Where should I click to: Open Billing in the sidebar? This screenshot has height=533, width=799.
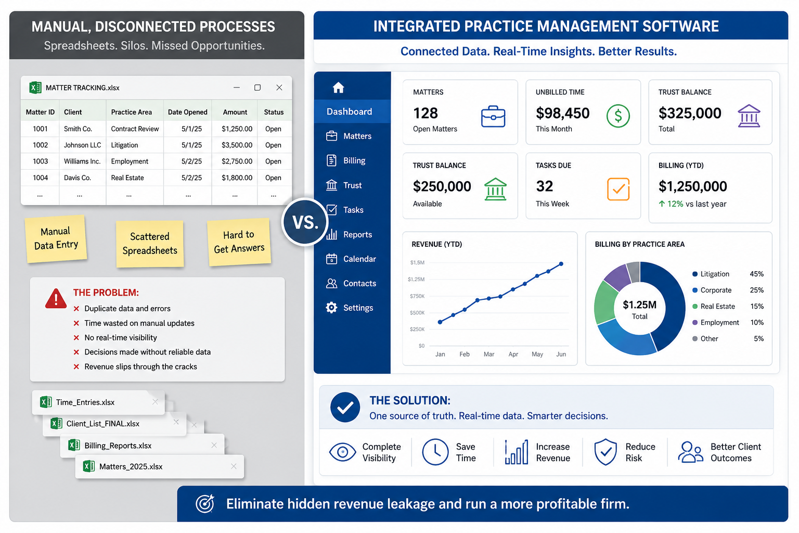[x=354, y=161]
